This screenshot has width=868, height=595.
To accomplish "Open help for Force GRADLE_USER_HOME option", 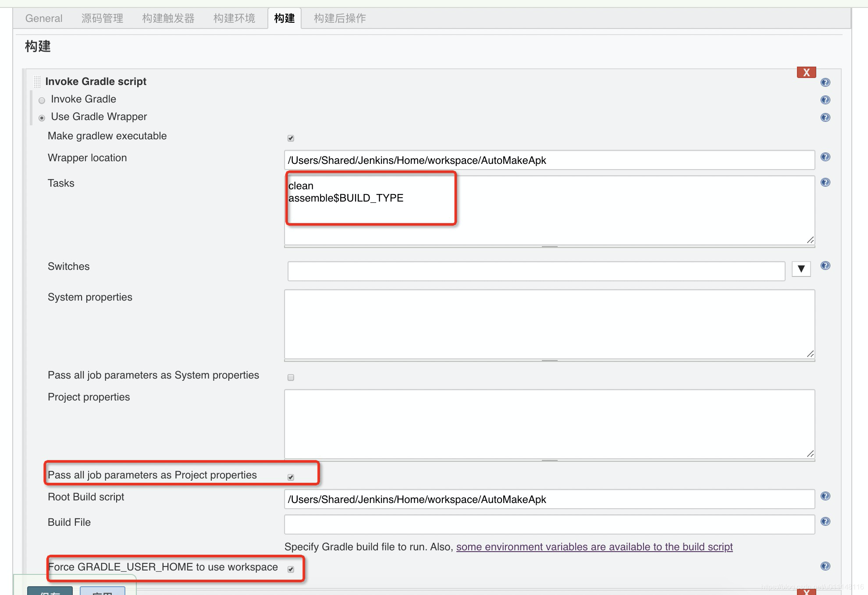I will [x=825, y=566].
